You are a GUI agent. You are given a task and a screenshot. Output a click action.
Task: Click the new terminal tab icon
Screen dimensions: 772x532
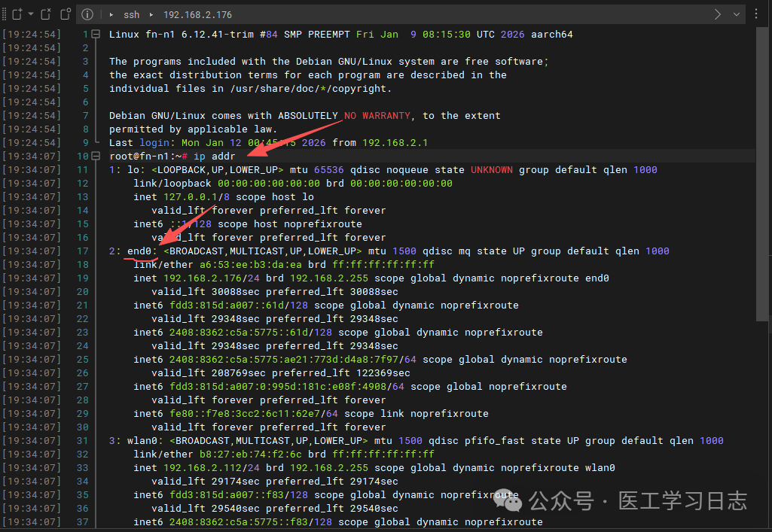[17, 14]
